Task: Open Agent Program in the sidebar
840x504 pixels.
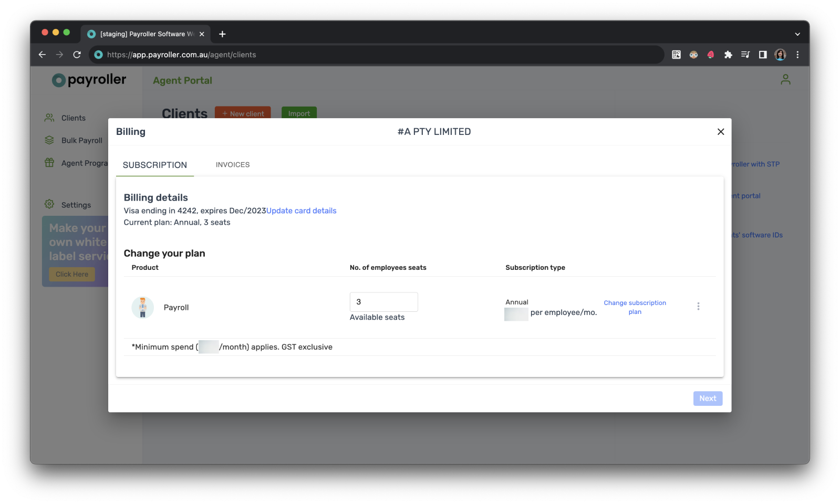Action: click(85, 163)
